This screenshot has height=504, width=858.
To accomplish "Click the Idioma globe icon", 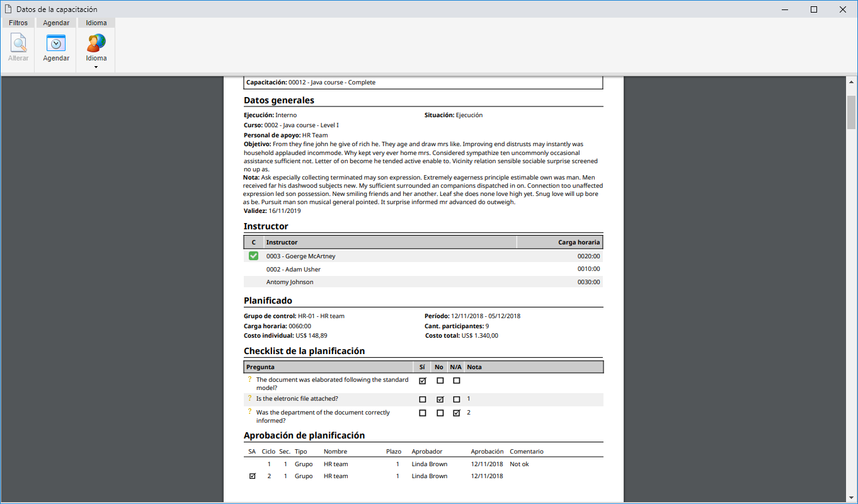I will click(96, 43).
